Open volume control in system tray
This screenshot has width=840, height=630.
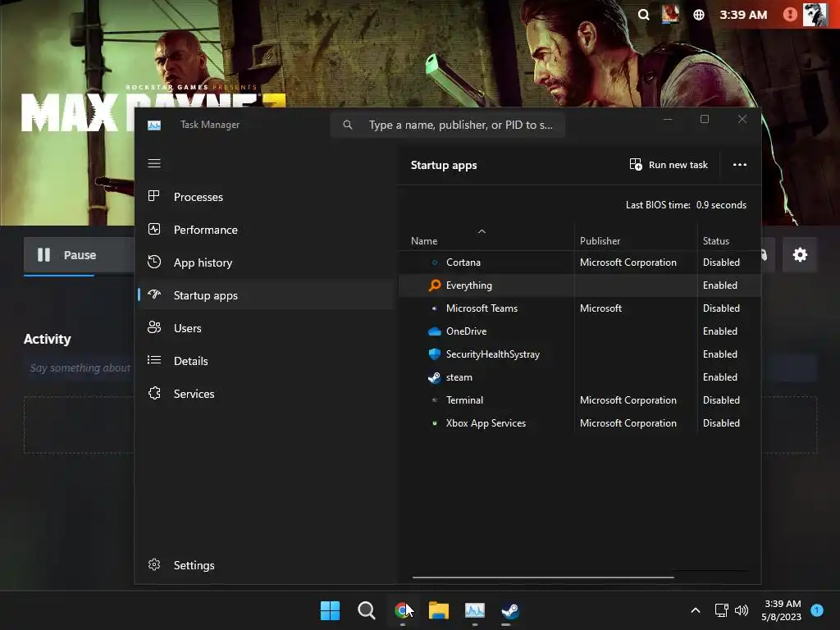742,610
